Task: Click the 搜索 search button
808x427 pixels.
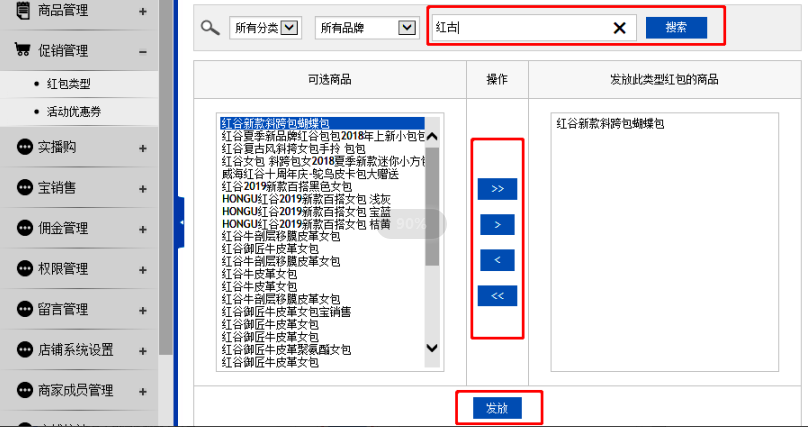Action: (676, 28)
